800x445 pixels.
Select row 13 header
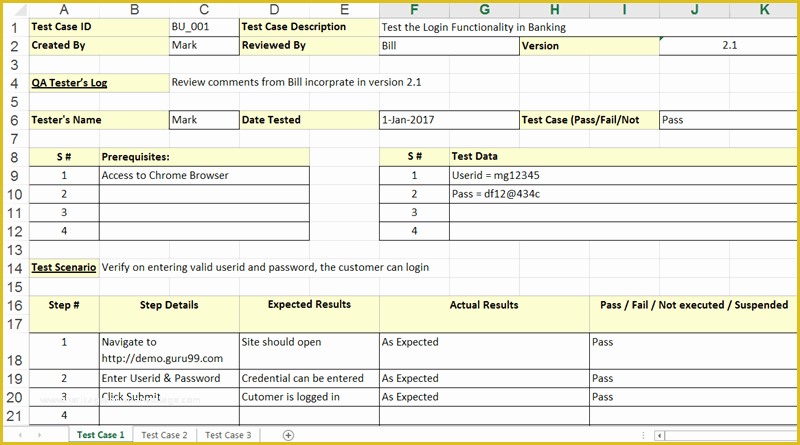15,250
